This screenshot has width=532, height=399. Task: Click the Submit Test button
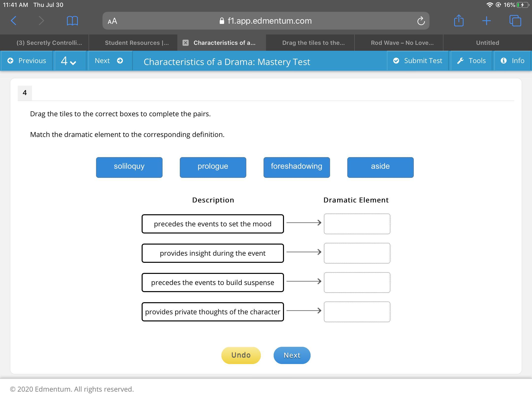click(418, 61)
